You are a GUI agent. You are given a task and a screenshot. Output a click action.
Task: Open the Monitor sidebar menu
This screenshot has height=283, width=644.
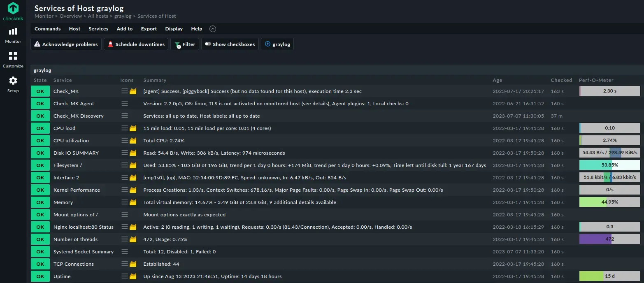[13, 35]
